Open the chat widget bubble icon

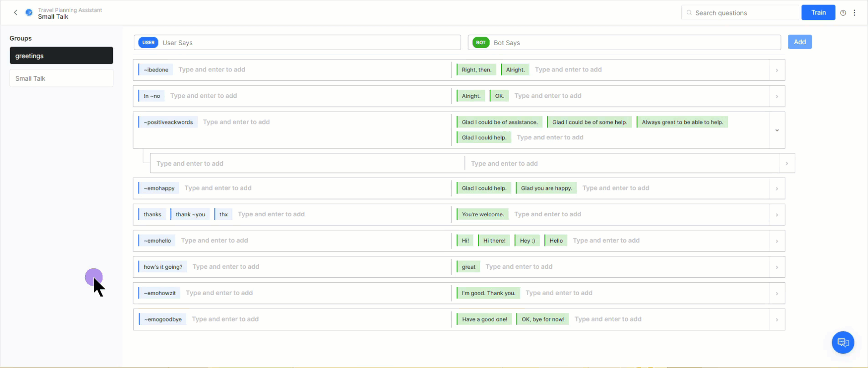pos(842,342)
